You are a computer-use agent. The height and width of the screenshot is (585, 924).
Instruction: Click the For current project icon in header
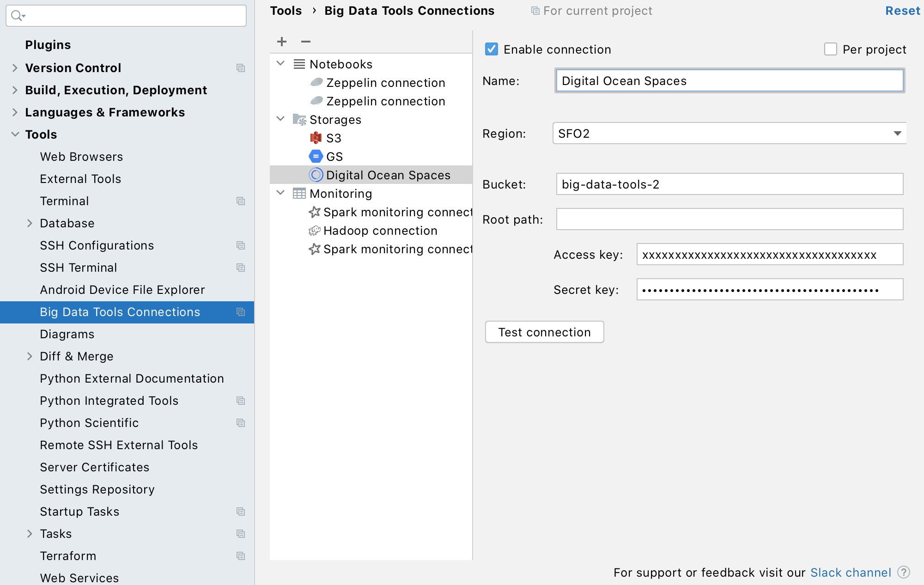[x=535, y=11]
